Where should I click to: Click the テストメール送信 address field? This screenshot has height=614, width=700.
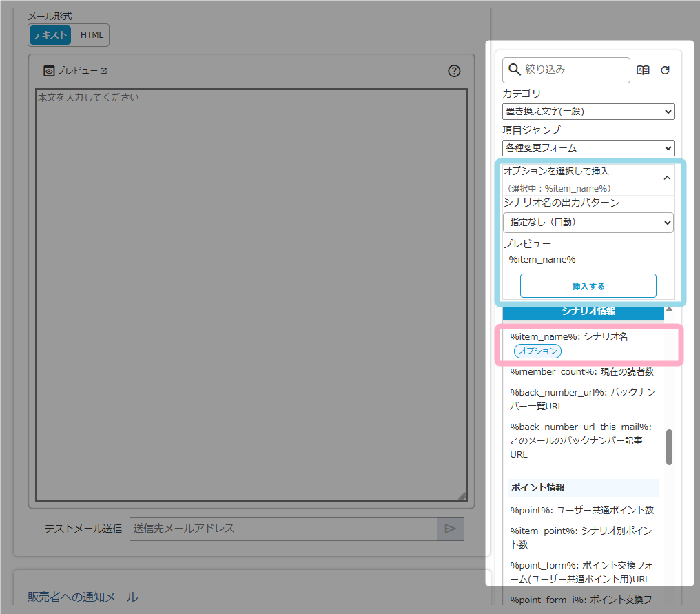282,529
